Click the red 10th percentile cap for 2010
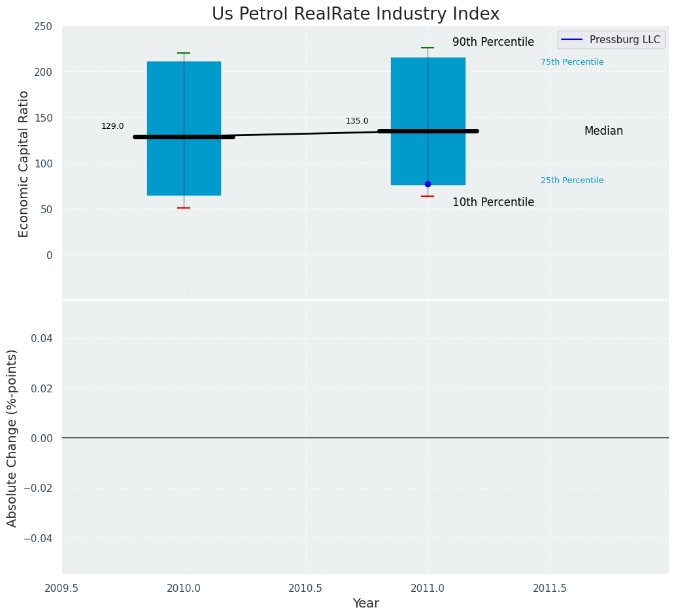 coord(184,208)
